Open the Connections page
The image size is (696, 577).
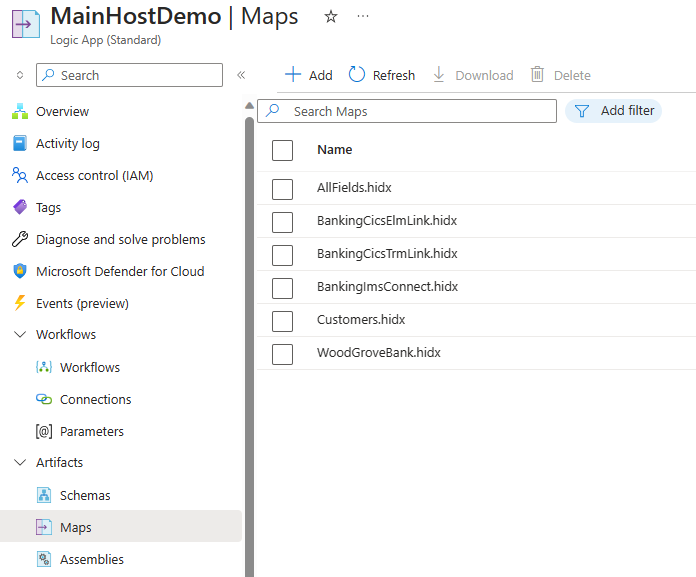click(95, 399)
